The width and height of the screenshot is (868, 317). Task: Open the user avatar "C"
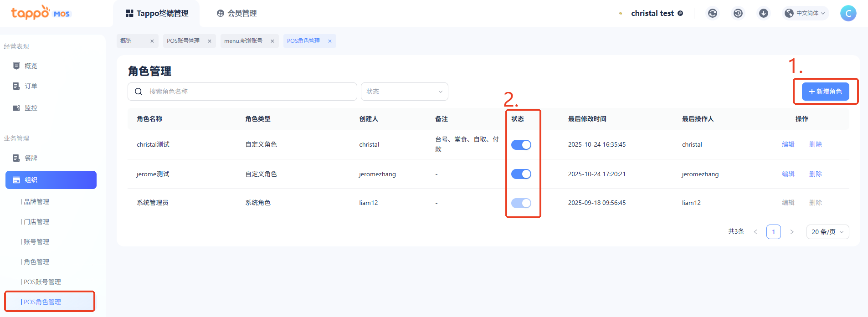[x=848, y=13]
